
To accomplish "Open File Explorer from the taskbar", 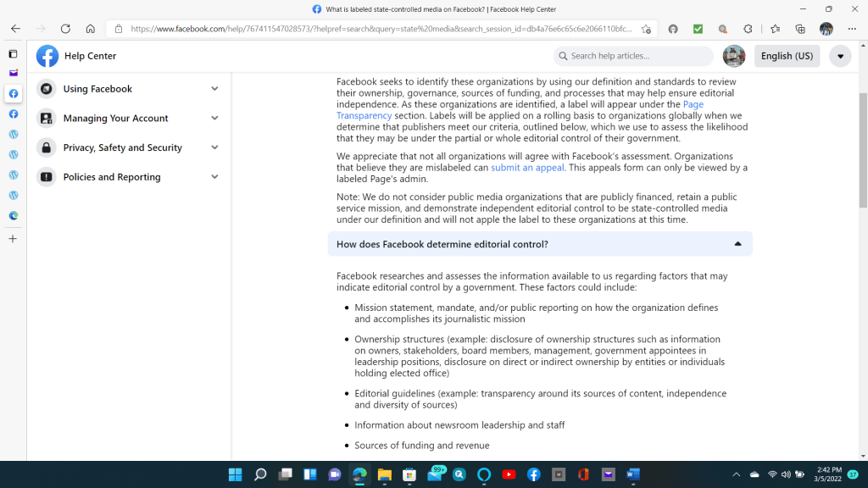I will pos(384,474).
